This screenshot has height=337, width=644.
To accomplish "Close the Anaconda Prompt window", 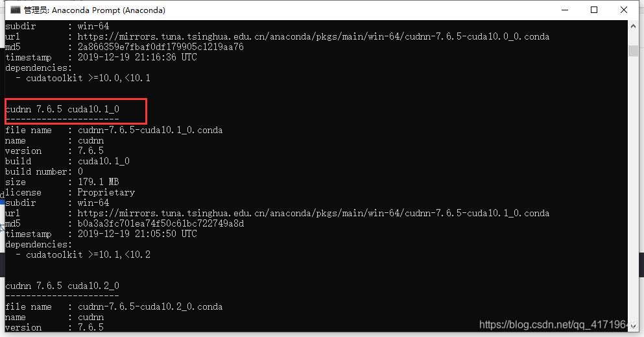I will [x=623, y=10].
